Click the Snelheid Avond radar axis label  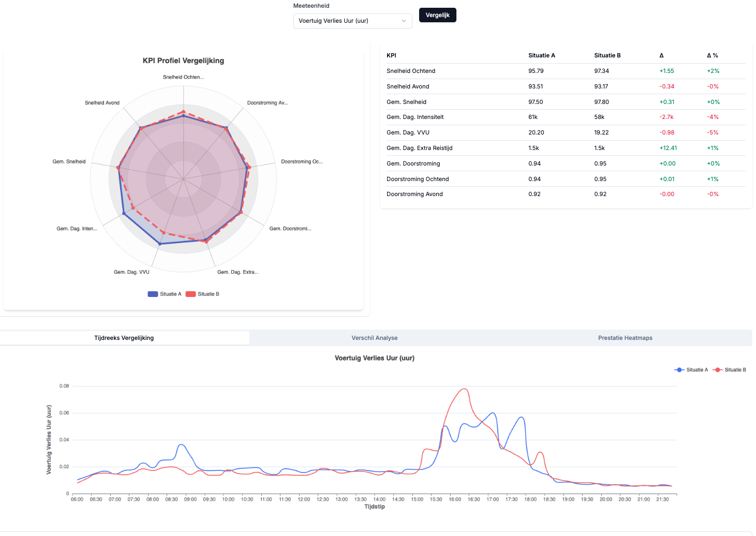(102, 103)
